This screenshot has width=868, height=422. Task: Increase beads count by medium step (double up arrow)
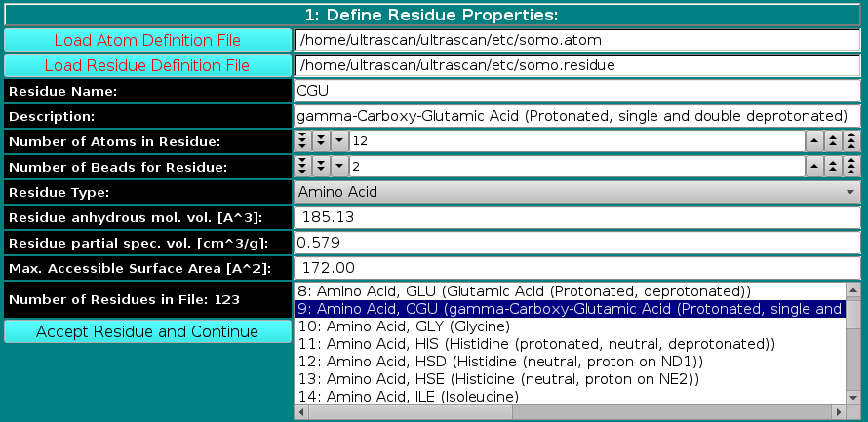[833, 167]
